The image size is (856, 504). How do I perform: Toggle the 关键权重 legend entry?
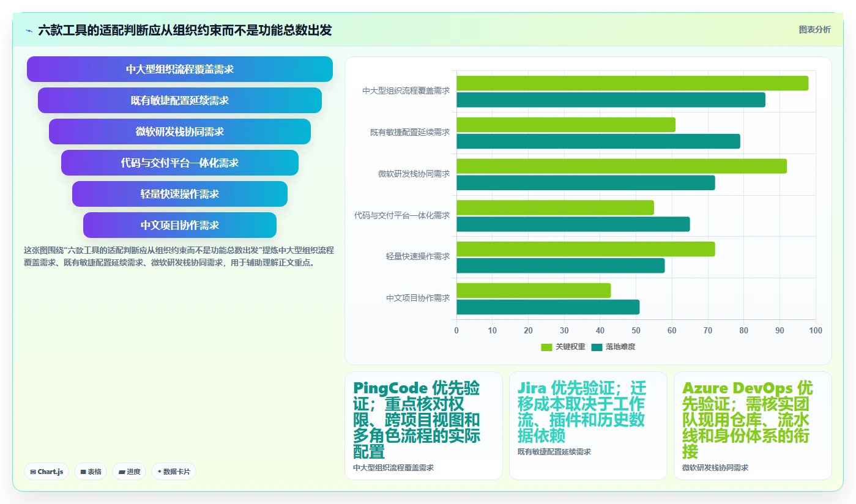click(x=563, y=347)
